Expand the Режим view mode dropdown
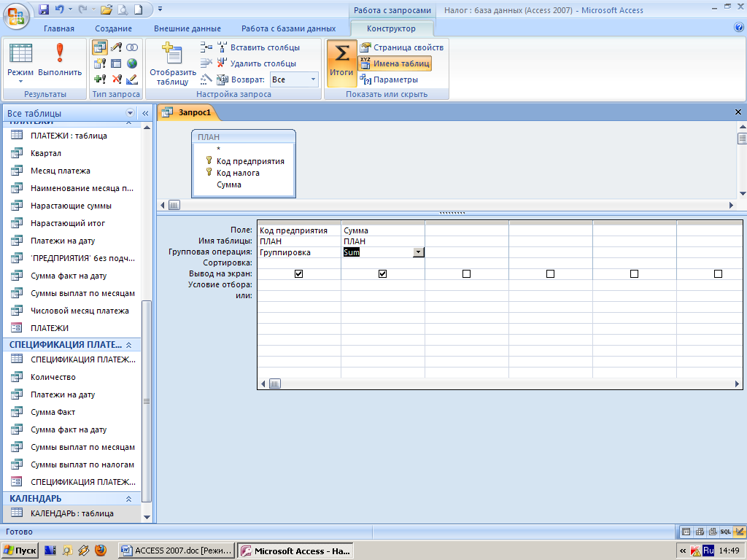 20,81
